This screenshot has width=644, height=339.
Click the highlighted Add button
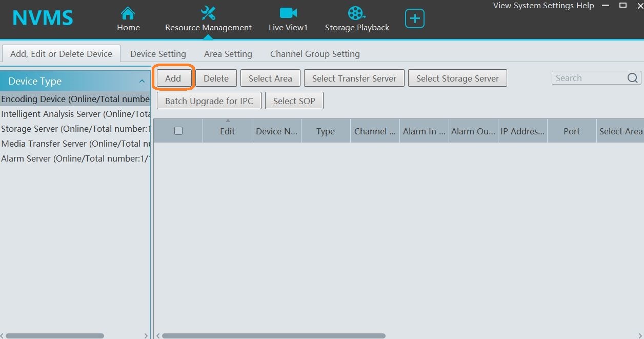click(173, 78)
